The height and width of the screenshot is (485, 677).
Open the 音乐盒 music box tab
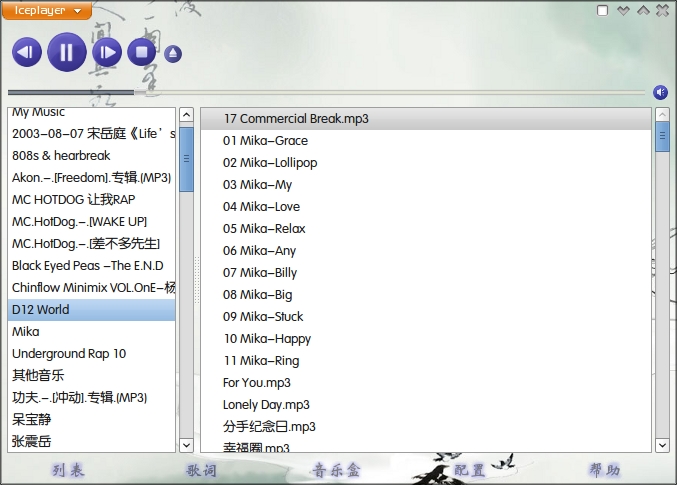[x=336, y=470]
